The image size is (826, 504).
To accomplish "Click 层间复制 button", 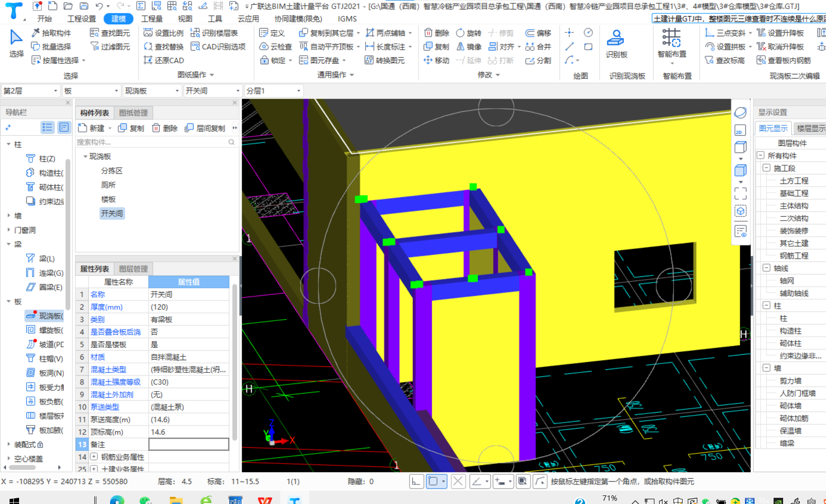I will point(205,128).
